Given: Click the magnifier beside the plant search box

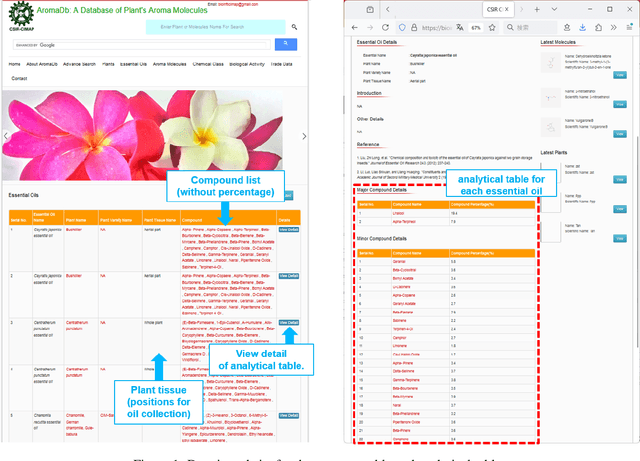Looking at the screenshot, I should (294, 27).
